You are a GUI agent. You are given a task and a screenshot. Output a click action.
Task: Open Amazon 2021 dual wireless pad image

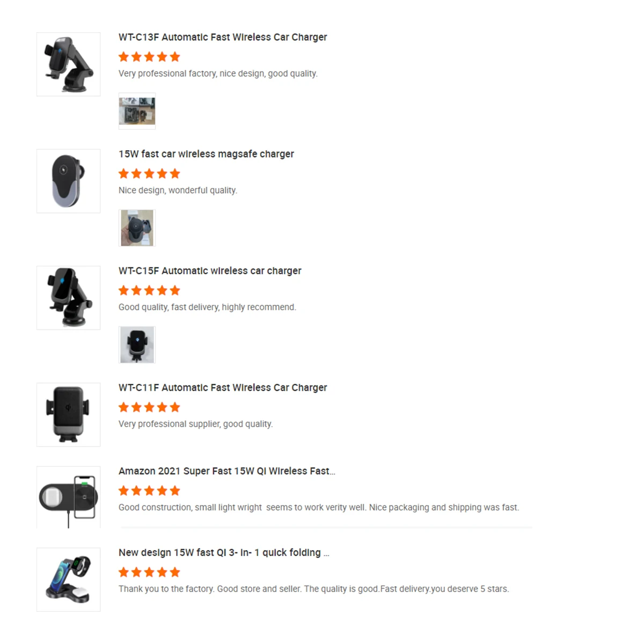68,497
